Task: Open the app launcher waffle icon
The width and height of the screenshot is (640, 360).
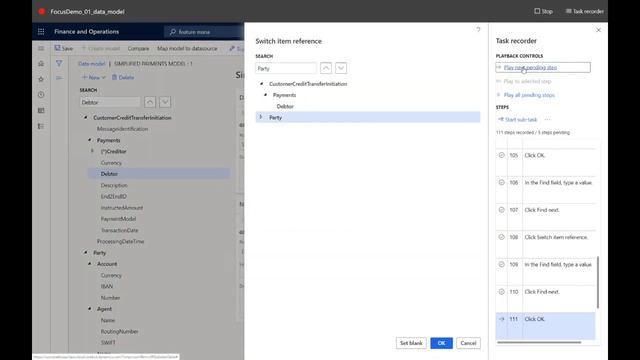Action: tap(41, 31)
